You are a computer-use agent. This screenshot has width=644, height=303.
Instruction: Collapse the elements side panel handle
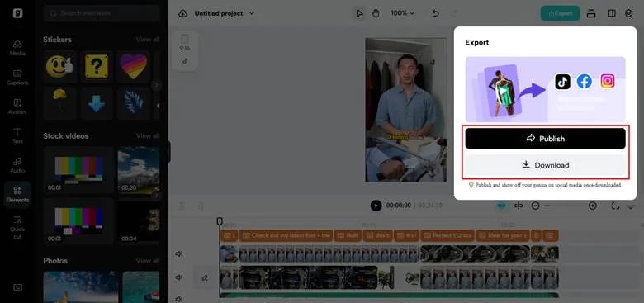point(168,152)
